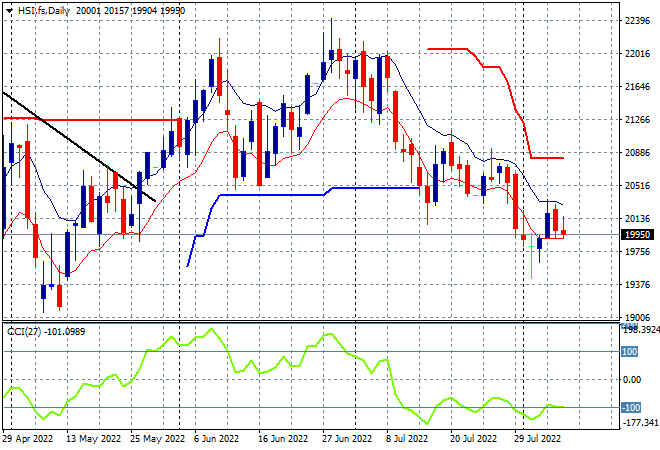
Task: Select the black descending trendline
Action: (79, 146)
